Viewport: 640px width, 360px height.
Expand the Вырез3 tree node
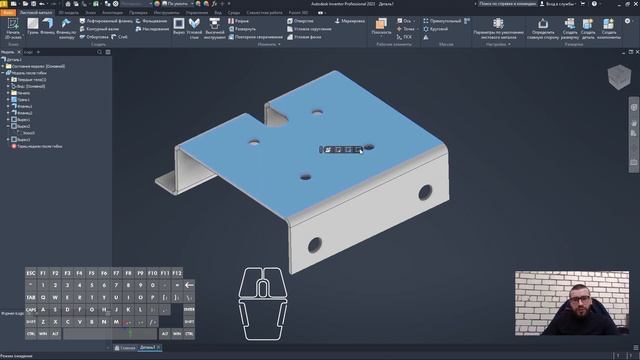tap(8, 140)
